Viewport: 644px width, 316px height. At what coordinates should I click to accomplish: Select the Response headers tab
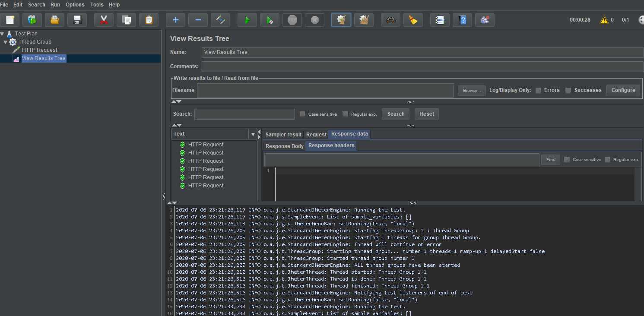331,145
